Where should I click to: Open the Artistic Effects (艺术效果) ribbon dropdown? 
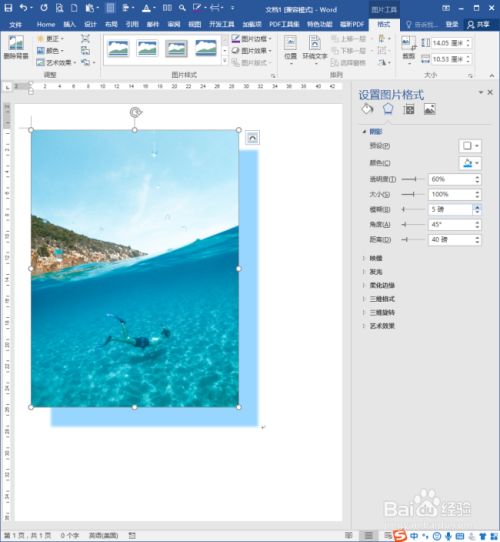tap(56, 63)
